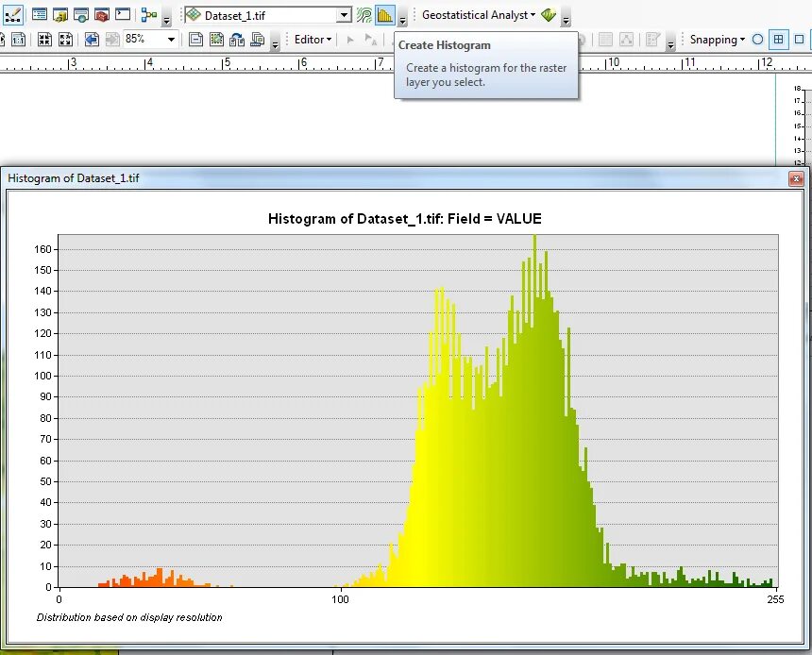The height and width of the screenshot is (655, 812).
Task: Open the Snapping menu
Action: click(x=718, y=40)
